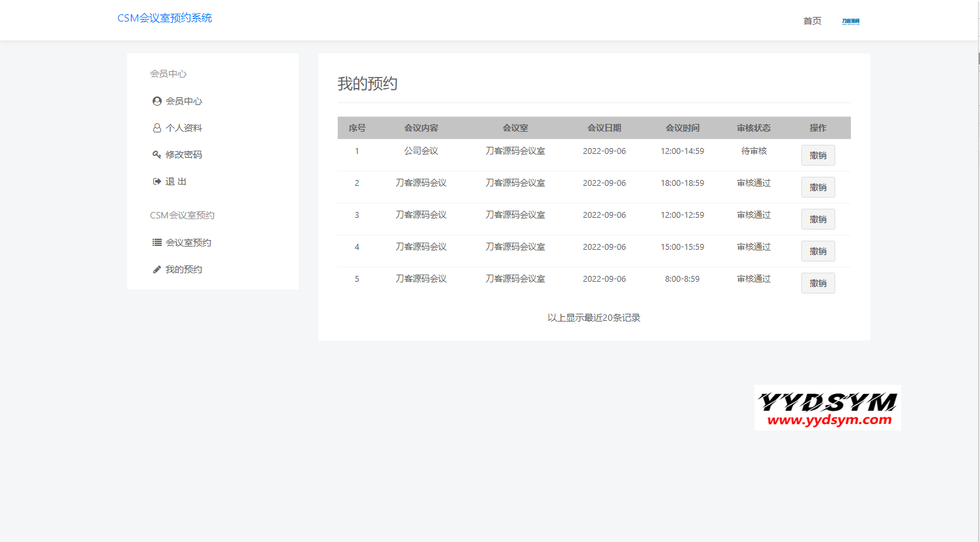Open the CSM会议室预约系统 title link

(x=164, y=18)
